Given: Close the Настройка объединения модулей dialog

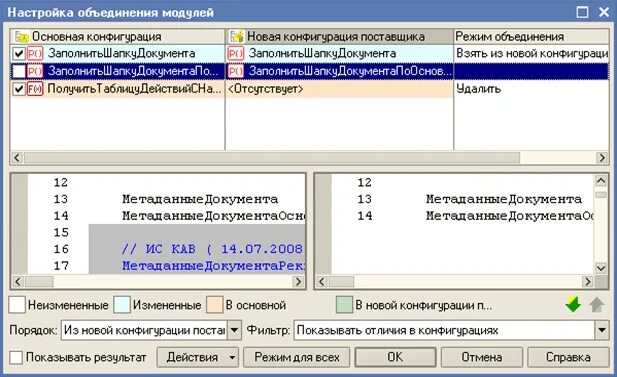Looking at the screenshot, I should pos(604,12).
